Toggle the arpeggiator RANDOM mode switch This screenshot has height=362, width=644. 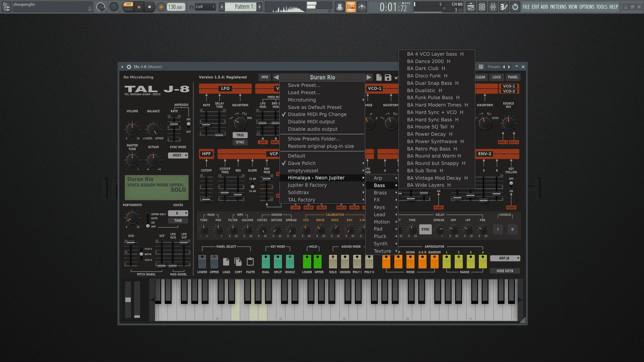pyautogui.click(x=434, y=261)
